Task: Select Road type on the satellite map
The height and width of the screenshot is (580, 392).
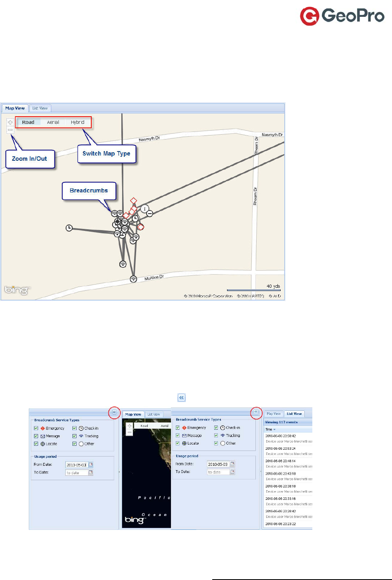Action: [144, 426]
